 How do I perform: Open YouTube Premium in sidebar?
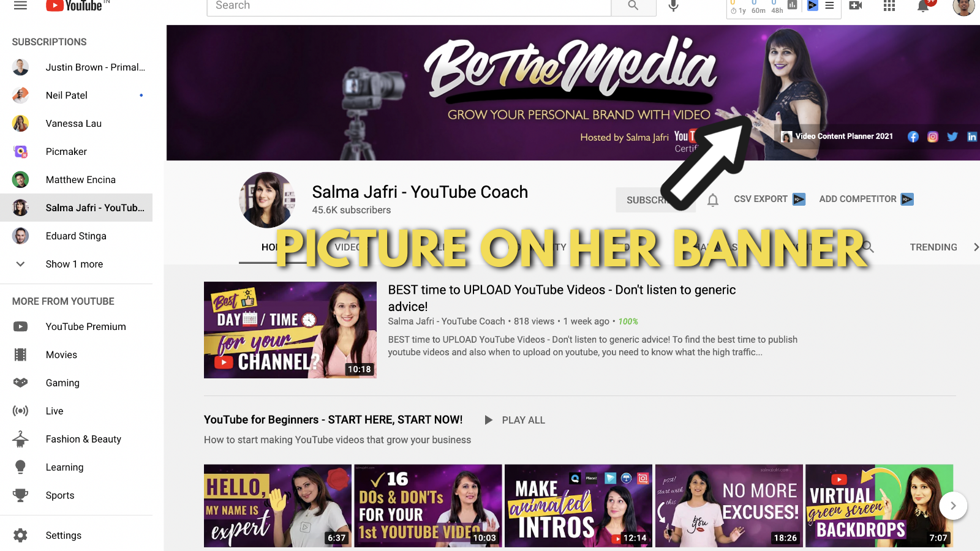click(77, 327)
